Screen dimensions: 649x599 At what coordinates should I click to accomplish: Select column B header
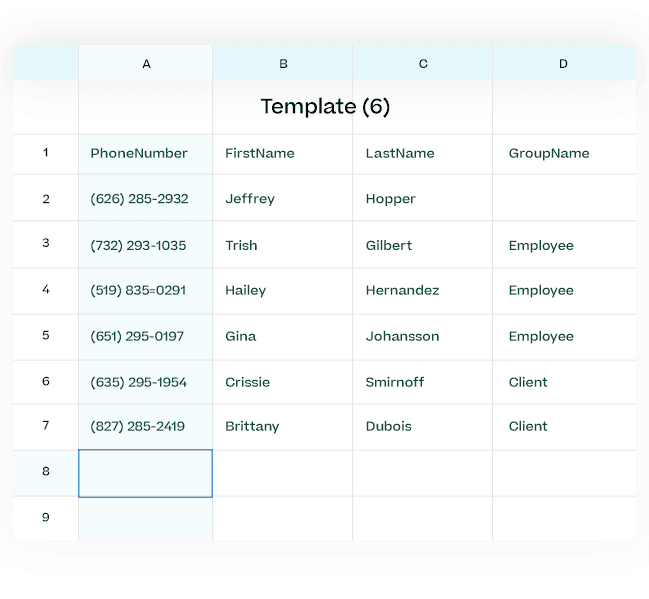(283, 64)
